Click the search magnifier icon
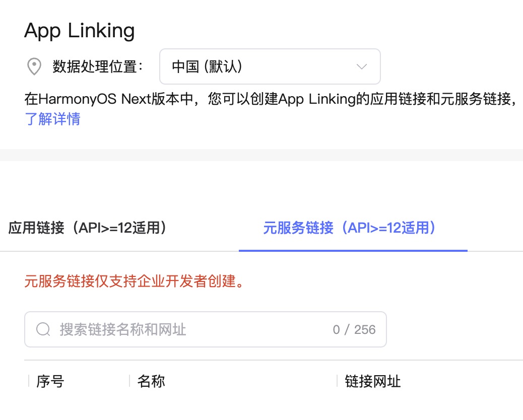This screenshot has width=523, height=420. pos(43,329)
